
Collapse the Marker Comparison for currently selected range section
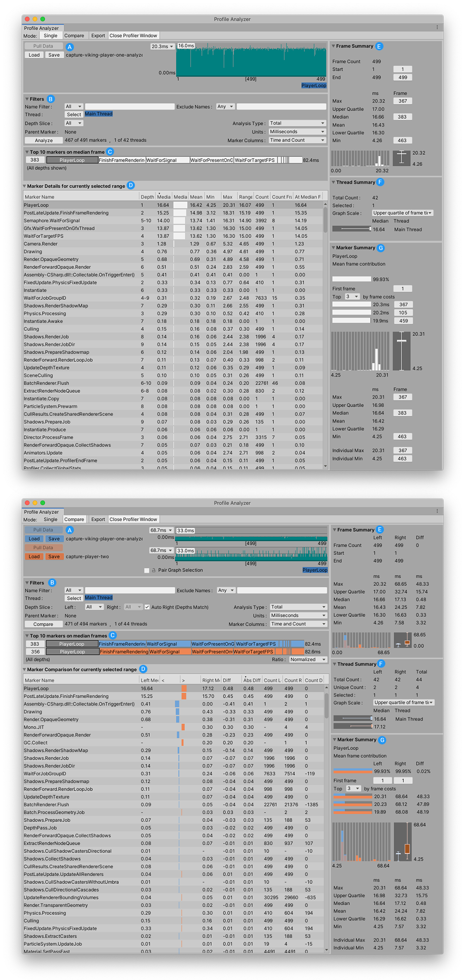coord(25,670)
